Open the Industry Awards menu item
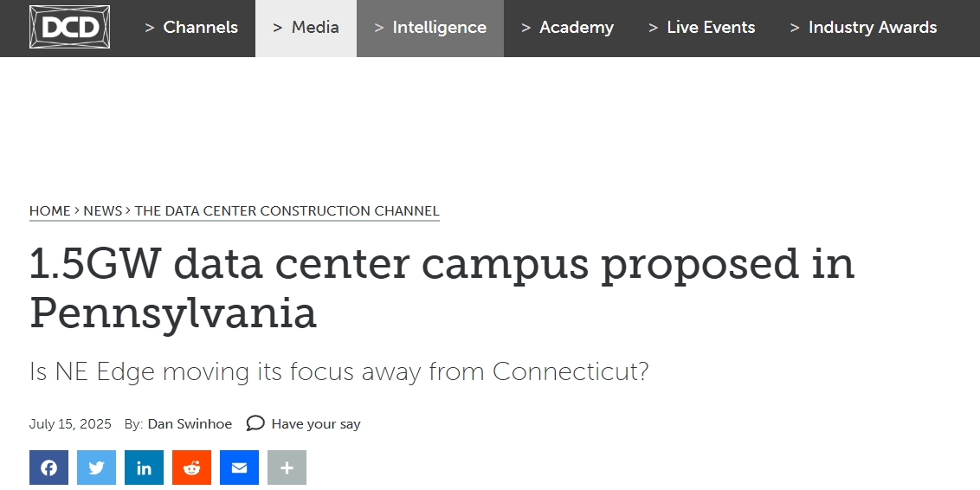980x490 pixels. (x=863, y=28)
